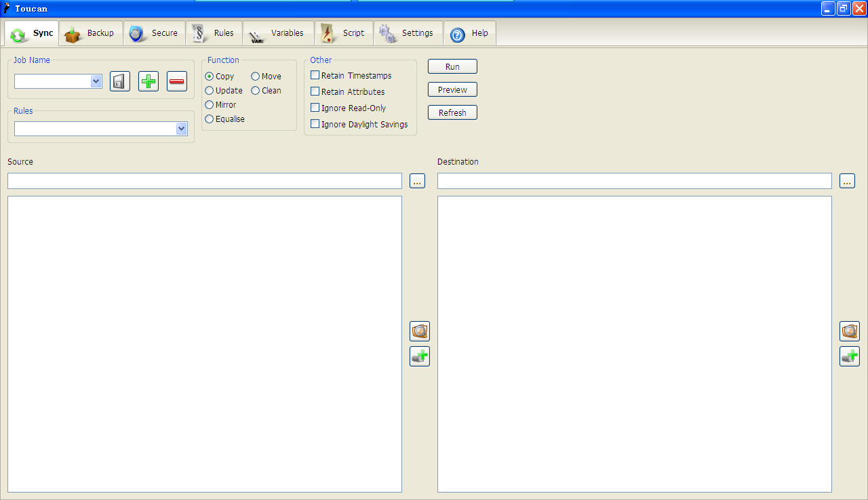Expand the destination tree using magnifier icon
Screen dimensions: 868x500
[850, 331]
